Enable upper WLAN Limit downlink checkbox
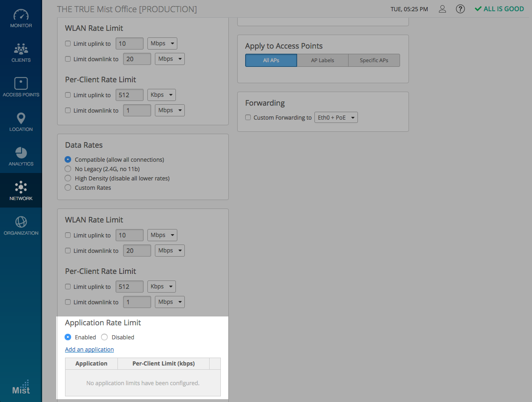 tap(68, 59)
